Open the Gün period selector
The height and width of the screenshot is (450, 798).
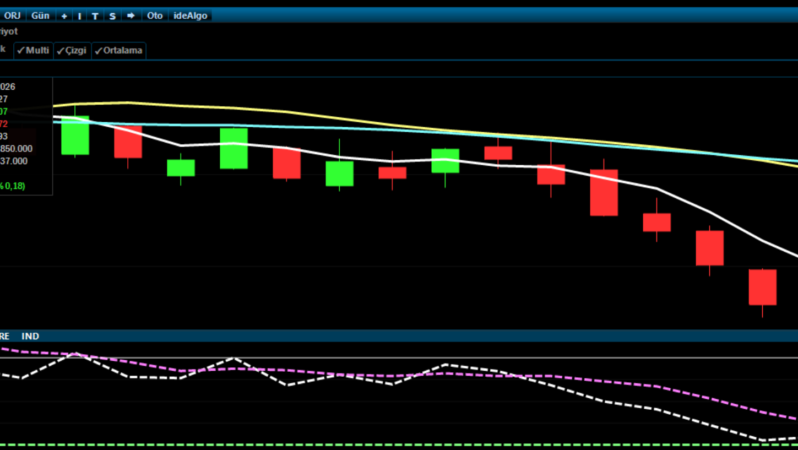click(40, 16)
